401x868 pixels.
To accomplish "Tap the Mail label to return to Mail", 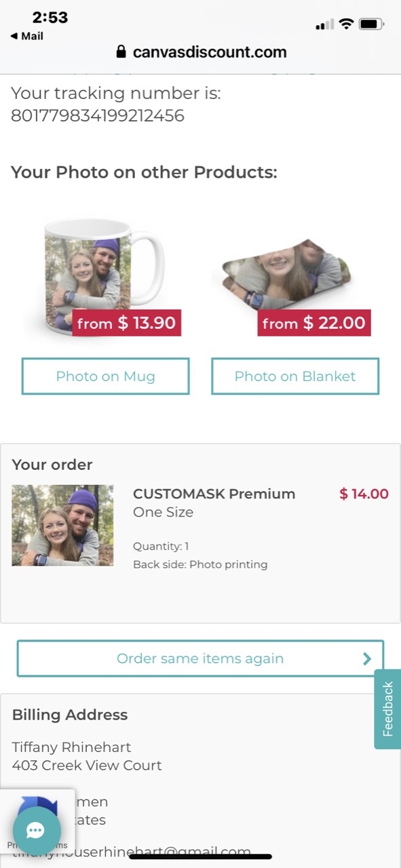I will tap(32, 35).
